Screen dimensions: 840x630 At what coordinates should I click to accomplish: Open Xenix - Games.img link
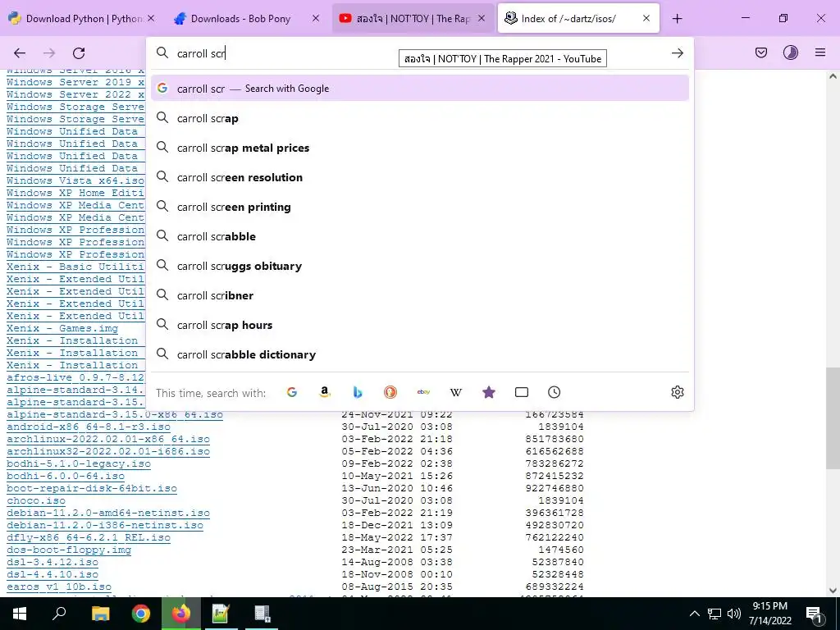pos(62,328)
